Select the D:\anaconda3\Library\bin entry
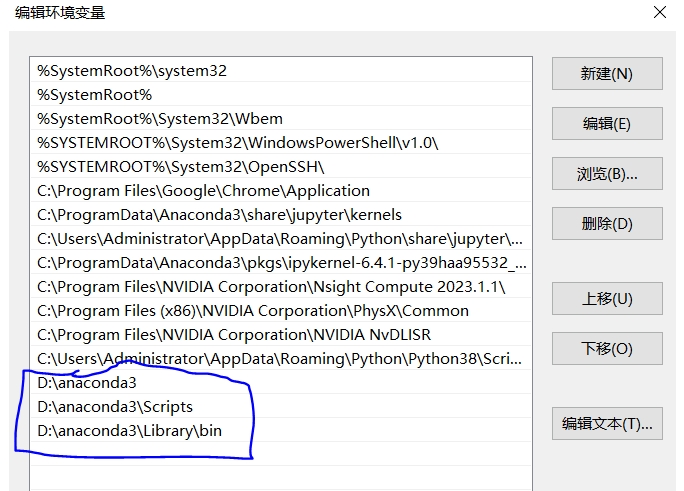This screenshot has height=491, width=684. [x=130, y=431]
